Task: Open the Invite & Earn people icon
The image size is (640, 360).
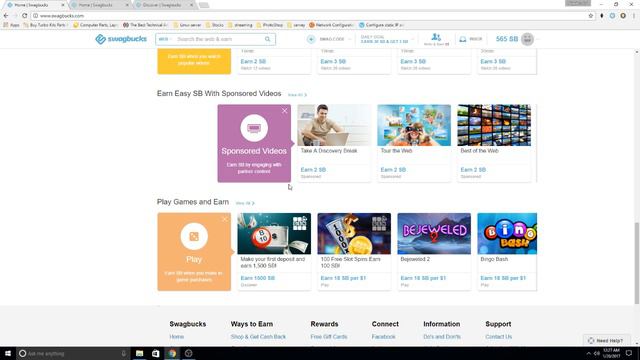Action: (x=436, y=37)
